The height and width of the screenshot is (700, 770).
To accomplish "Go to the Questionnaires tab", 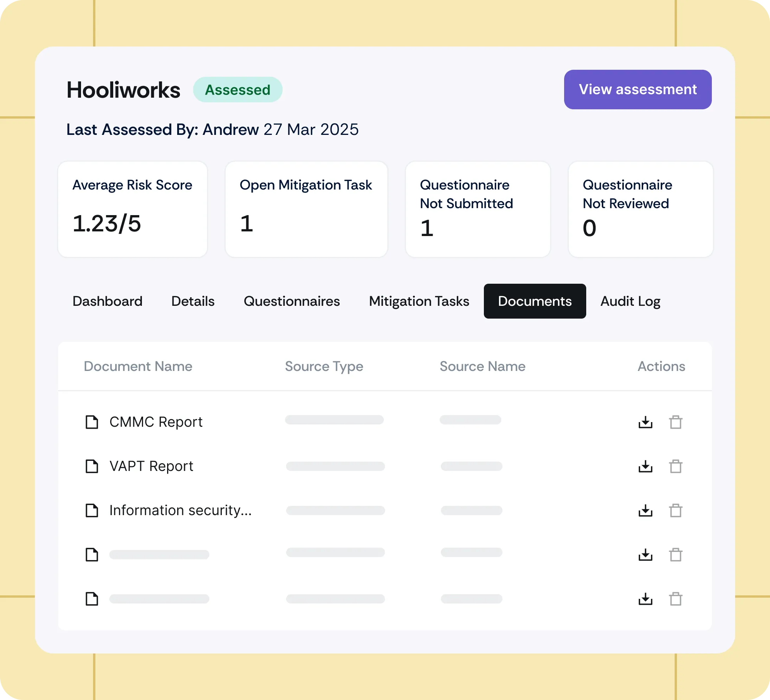I will pyautogui.click(x=292, y=301).
